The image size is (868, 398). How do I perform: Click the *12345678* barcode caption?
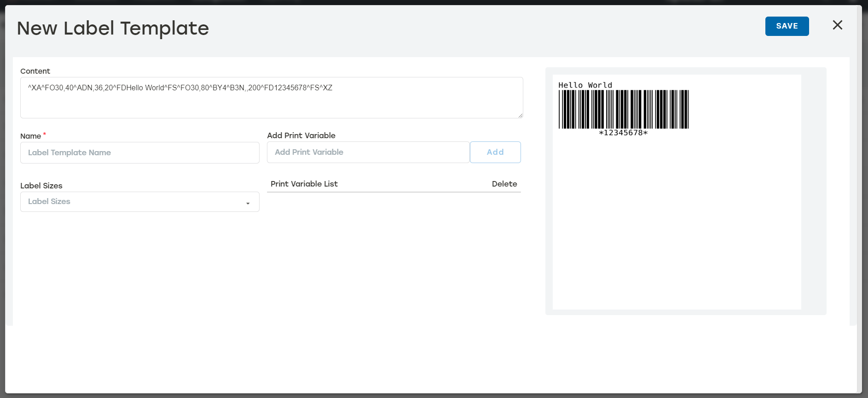(x=623, y=133)
